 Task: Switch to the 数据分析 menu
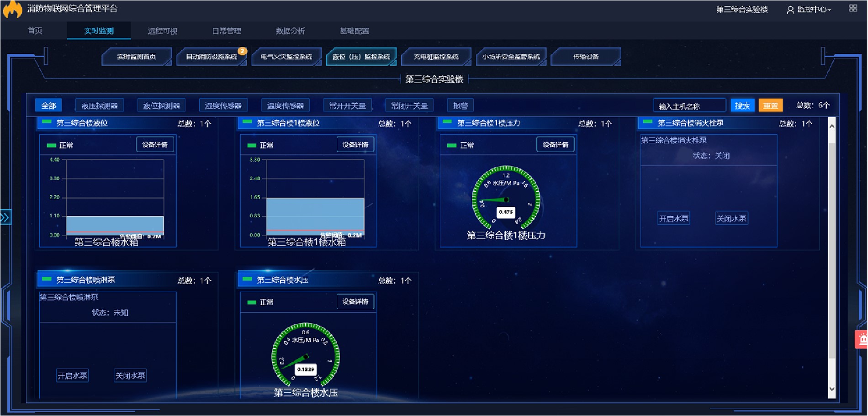point(290,31)
